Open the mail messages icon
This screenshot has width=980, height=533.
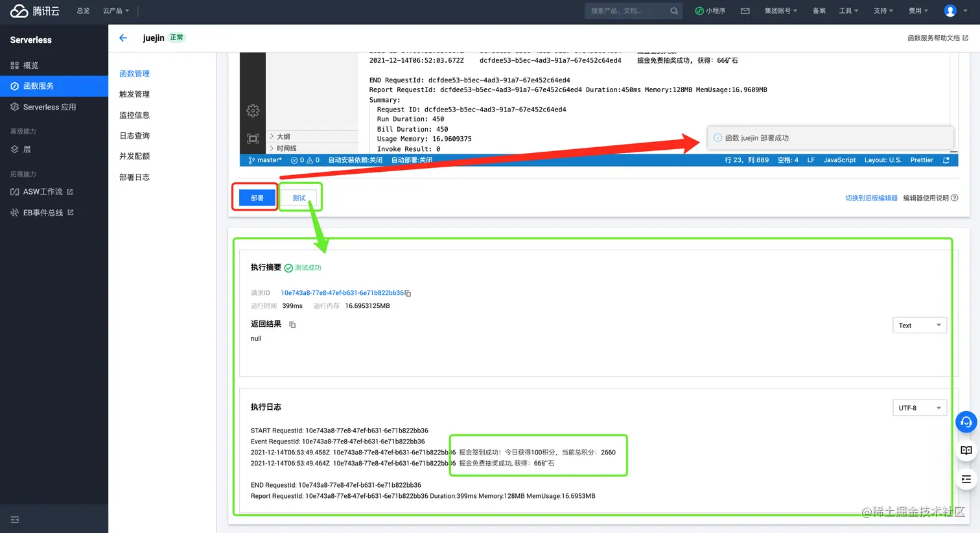point(745,11)
